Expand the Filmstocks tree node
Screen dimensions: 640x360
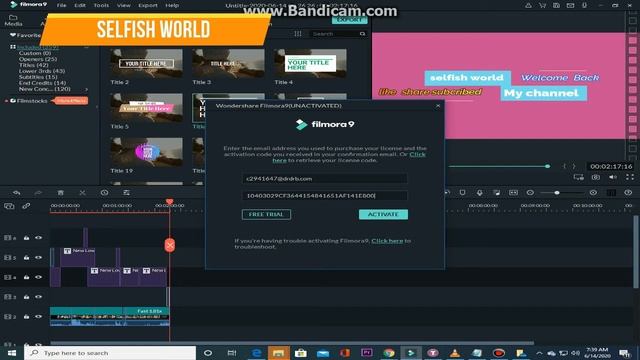(x=6, y=101)
